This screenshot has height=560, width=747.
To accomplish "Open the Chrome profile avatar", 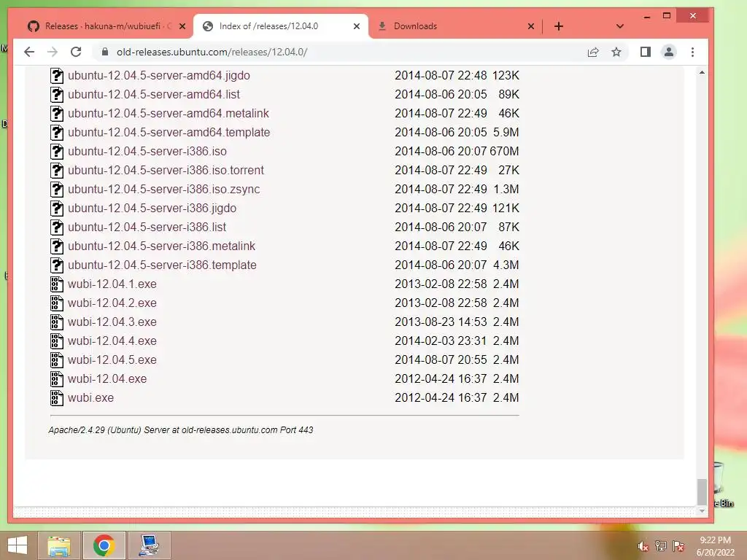I will tap(669, 52).
